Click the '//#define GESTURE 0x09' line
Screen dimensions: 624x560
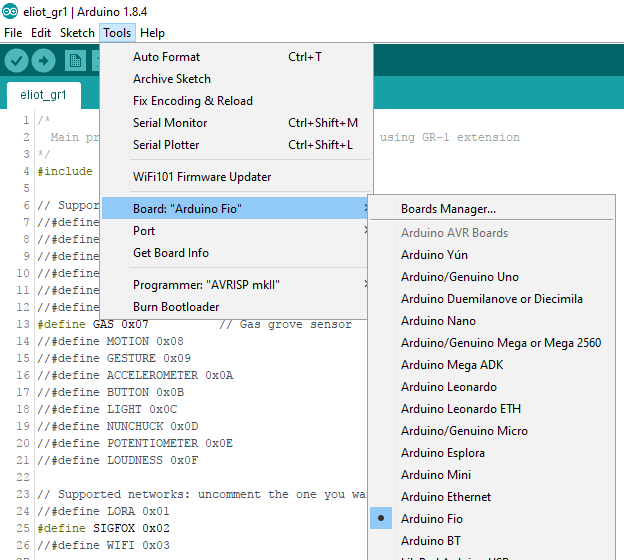(114, 358)
